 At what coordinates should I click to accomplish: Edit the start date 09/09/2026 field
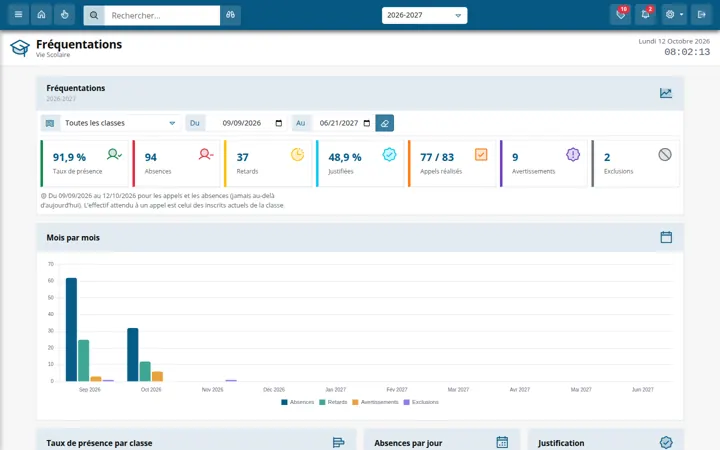pyautogui.click(x=247, y=123)
